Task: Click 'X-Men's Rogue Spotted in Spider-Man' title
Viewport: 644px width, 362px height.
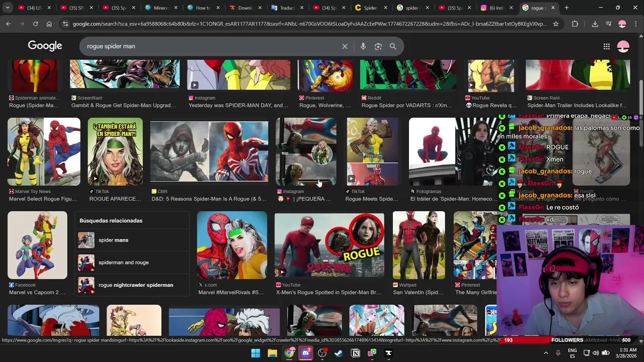Action: click(329, 293)
